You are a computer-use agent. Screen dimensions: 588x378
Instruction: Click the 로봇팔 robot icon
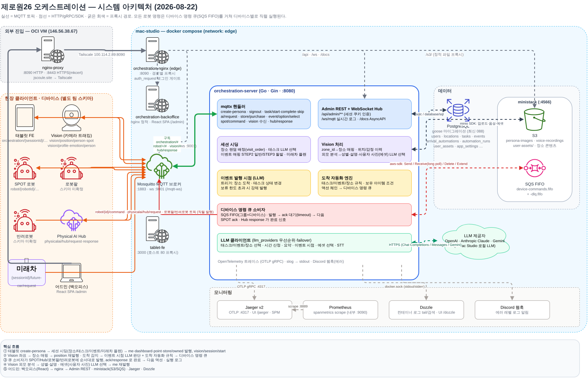71,168
